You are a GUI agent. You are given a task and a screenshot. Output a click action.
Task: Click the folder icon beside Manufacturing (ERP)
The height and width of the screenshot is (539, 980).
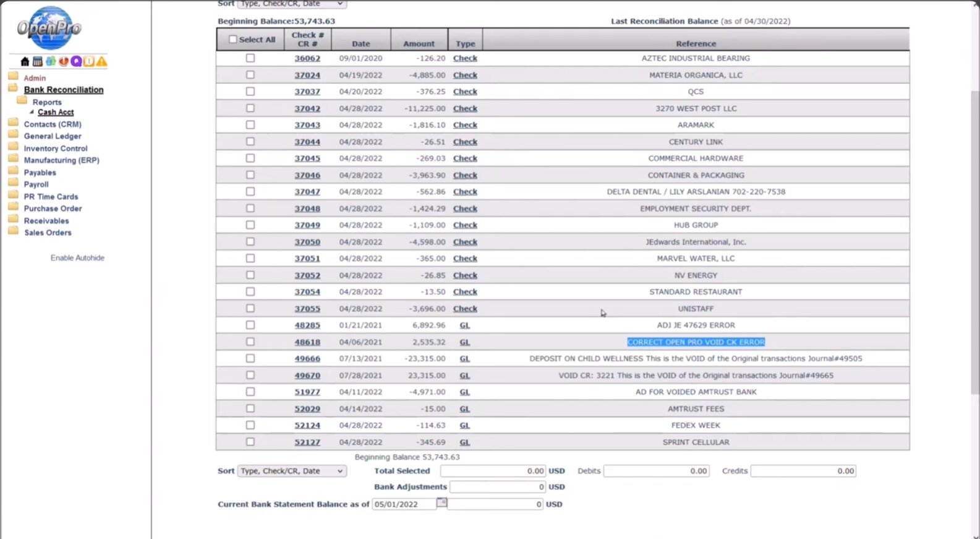[13, 158]
